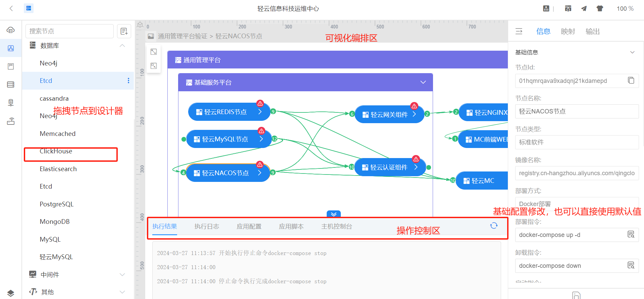Open the three-dot menu on Etcd
This screenshot has height=299, width=644.
click(128, 81)
